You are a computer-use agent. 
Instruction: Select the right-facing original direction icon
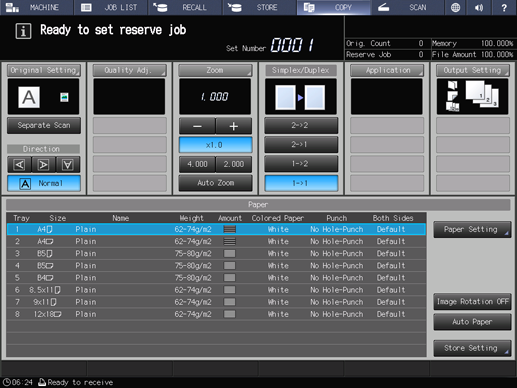coord(44,164)
